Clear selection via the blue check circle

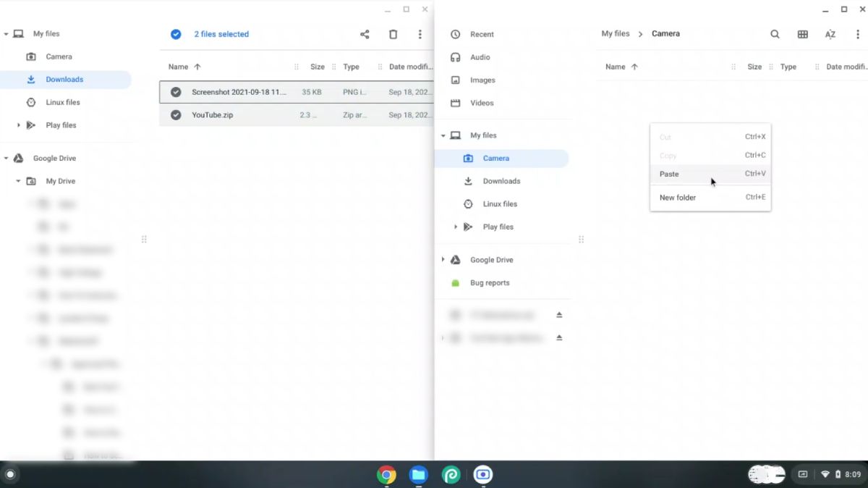176,34
